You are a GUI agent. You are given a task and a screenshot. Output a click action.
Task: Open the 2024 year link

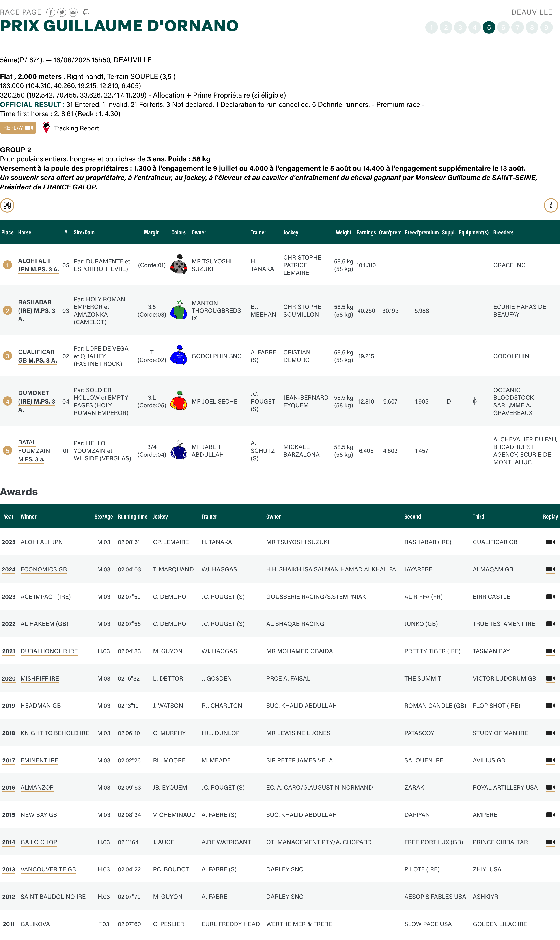(9, 569)
